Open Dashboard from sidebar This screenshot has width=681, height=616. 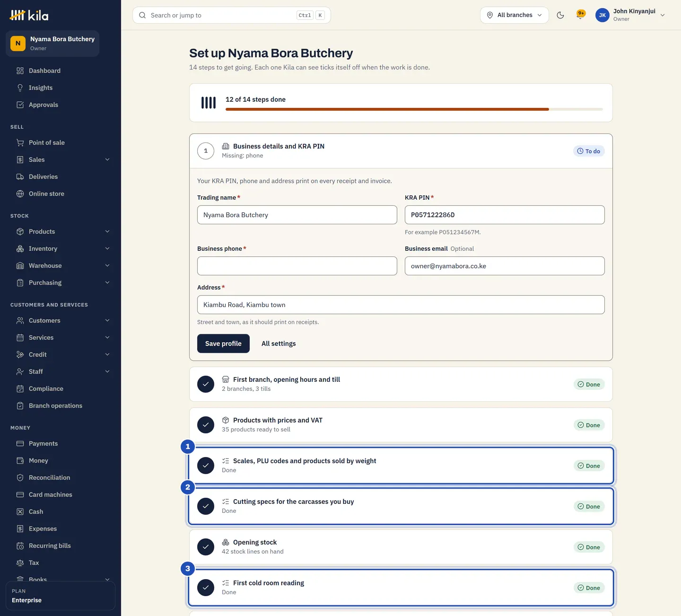61,70
